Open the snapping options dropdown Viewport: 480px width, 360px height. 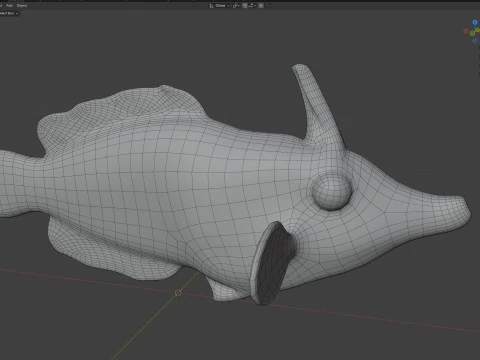coord(252,6)
